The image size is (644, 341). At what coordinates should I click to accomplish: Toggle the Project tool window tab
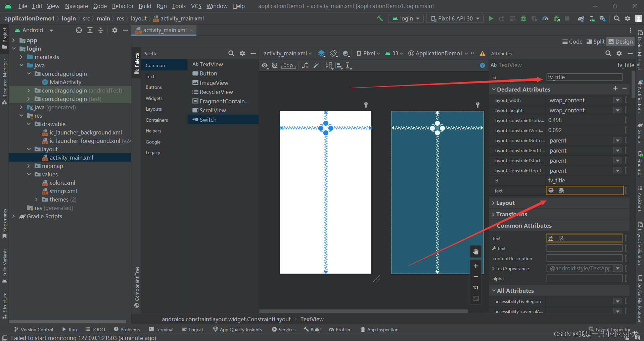pyautogui.click(x=4, y=38)
